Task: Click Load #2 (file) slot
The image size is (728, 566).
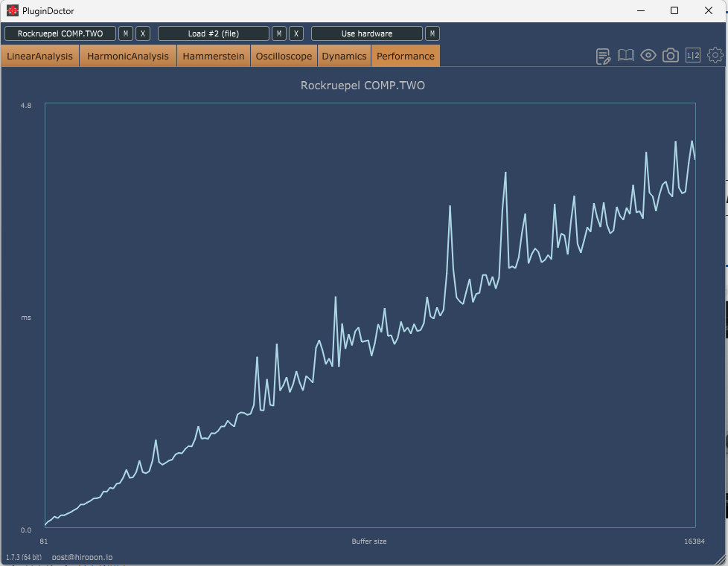Action: click(214, 33)
